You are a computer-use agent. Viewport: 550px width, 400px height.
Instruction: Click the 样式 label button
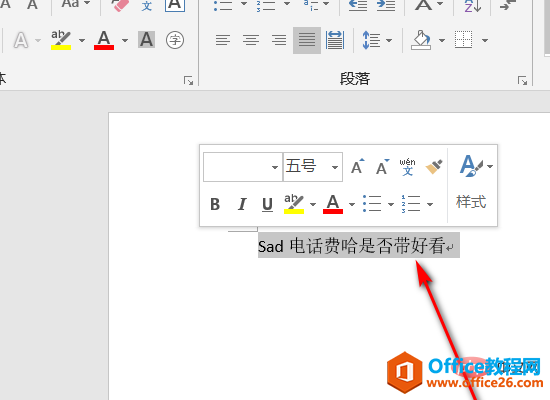(x=471, y=202)
